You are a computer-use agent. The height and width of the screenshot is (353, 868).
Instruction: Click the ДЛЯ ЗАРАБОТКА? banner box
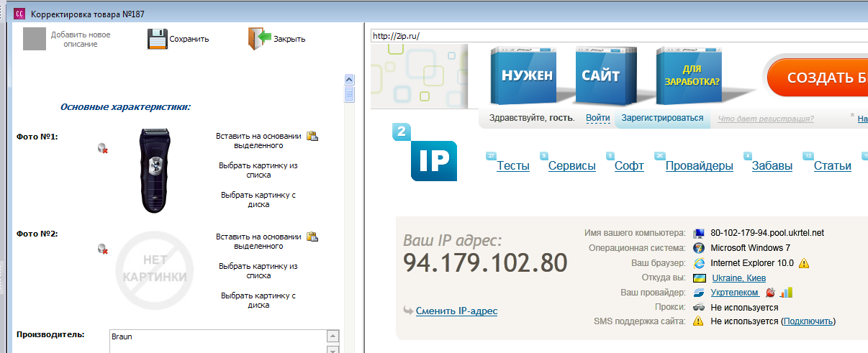tap(690, 76)
